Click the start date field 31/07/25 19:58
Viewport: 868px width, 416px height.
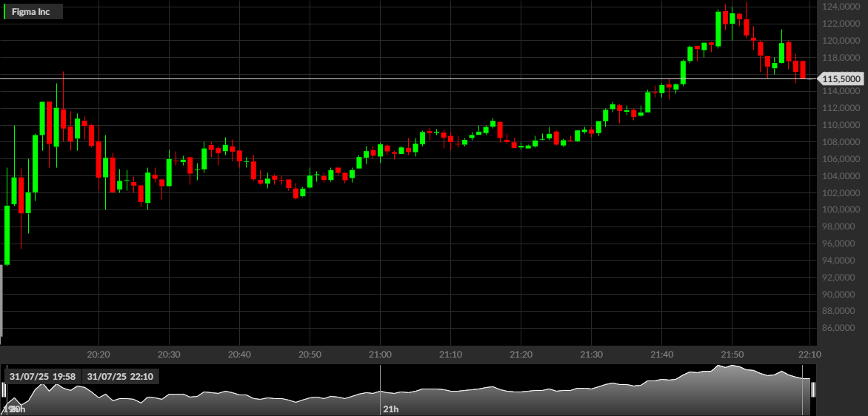pyautogui.click(x=43, y=377)
